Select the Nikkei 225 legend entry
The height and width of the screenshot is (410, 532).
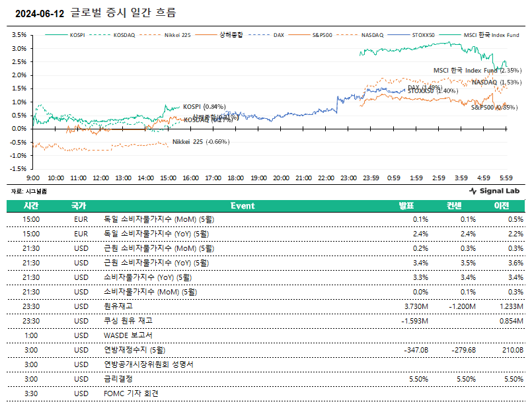[165, 35]
